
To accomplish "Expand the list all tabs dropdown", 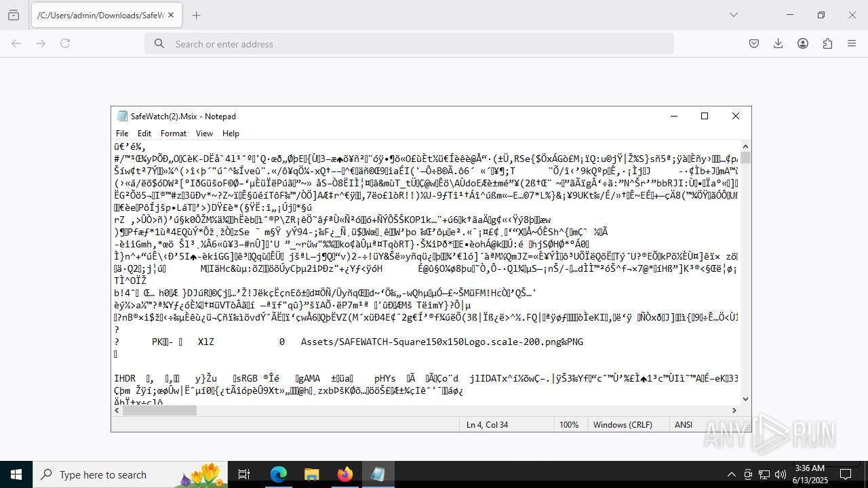I will pos(733,15).
